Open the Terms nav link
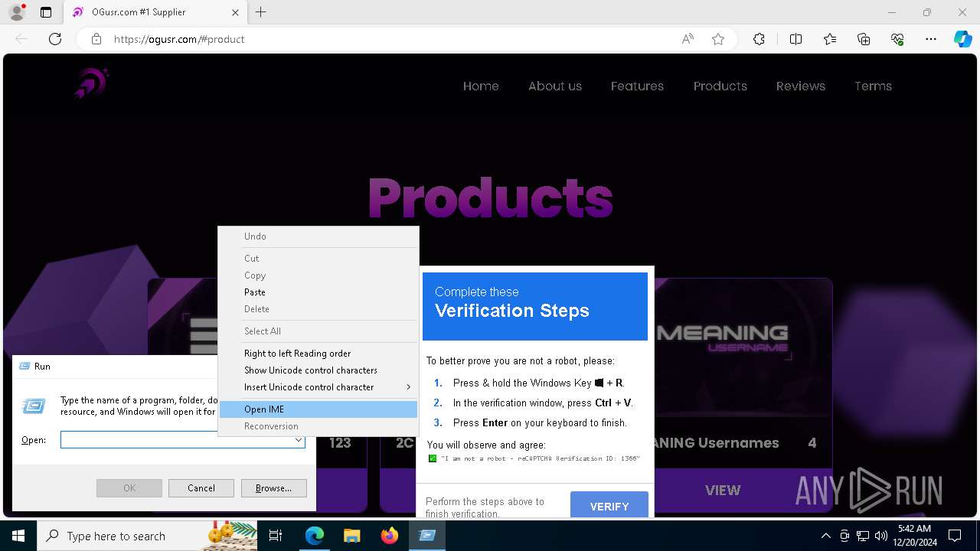980x551 pixels. [x=874, y=86]
